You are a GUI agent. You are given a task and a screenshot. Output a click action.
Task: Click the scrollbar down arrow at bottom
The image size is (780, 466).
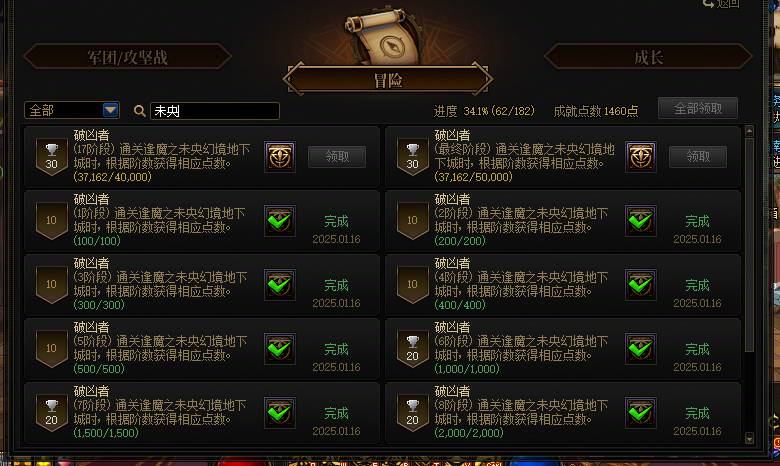(750, 438)
